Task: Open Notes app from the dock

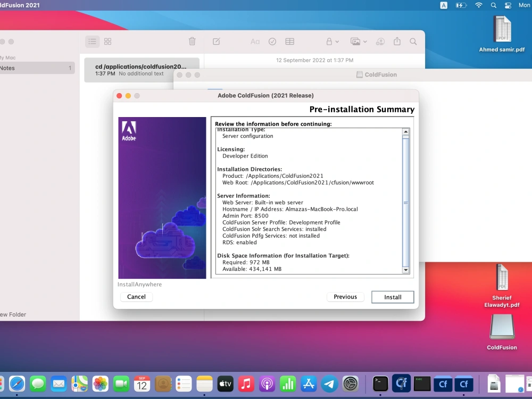Action: tap(204, 384)
